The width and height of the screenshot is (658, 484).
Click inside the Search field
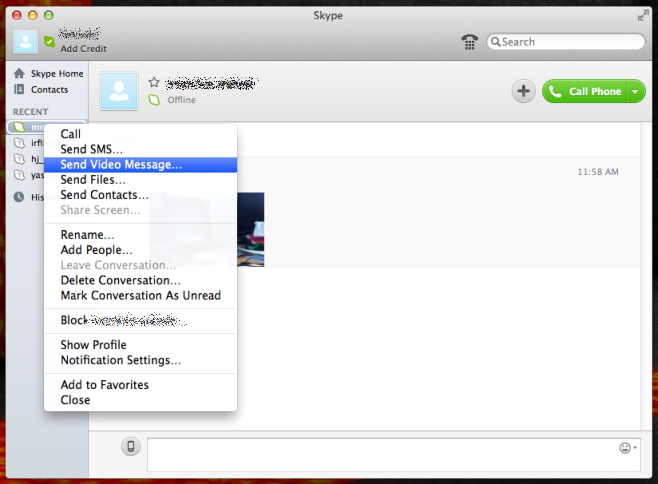click(x=566, y=42)
